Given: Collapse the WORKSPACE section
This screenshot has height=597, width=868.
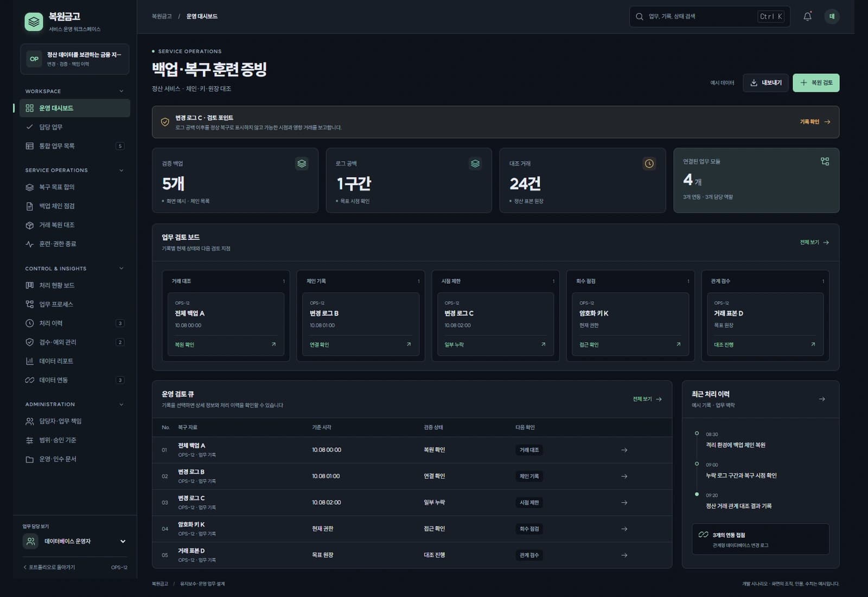Looking at the screenshot, I should point(121,91).
